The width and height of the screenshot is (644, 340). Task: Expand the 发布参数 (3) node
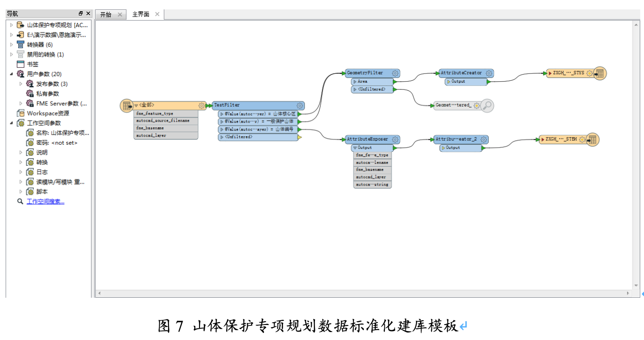20,84
